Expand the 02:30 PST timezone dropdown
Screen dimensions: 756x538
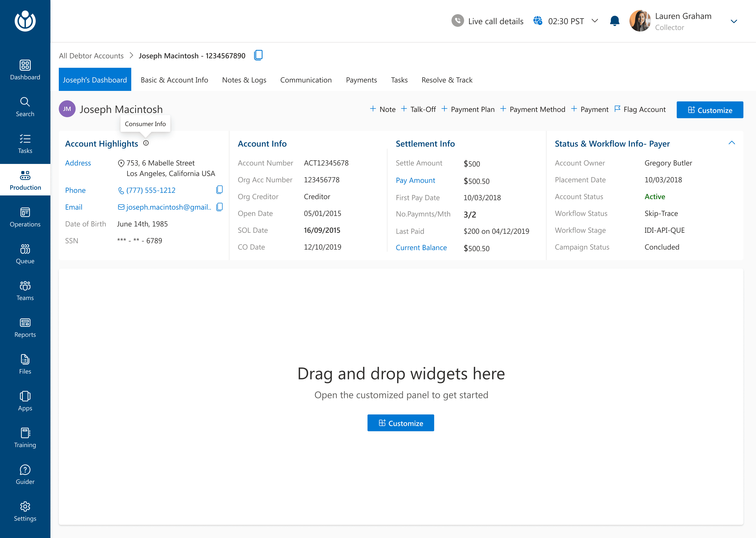pyautogui.click(x=595, y=21)
